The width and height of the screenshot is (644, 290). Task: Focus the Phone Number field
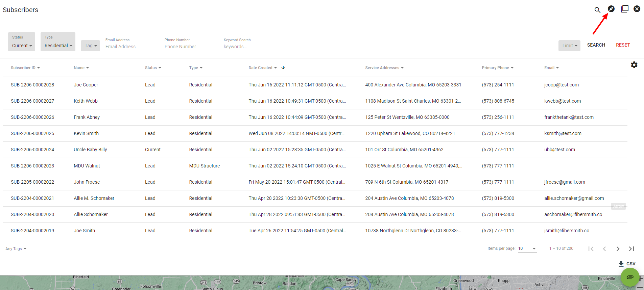[x=191, y=47]
